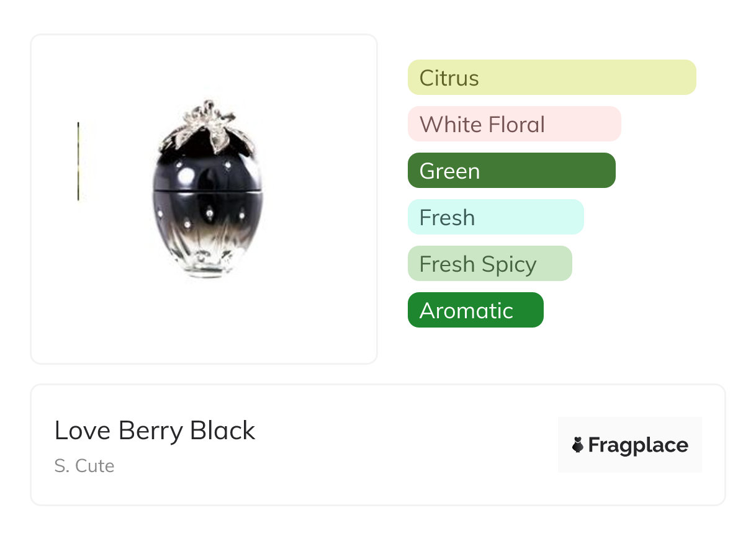Click the Fragplace wordmark text
This screenshot has height=536, width=756.
[638, 445]
